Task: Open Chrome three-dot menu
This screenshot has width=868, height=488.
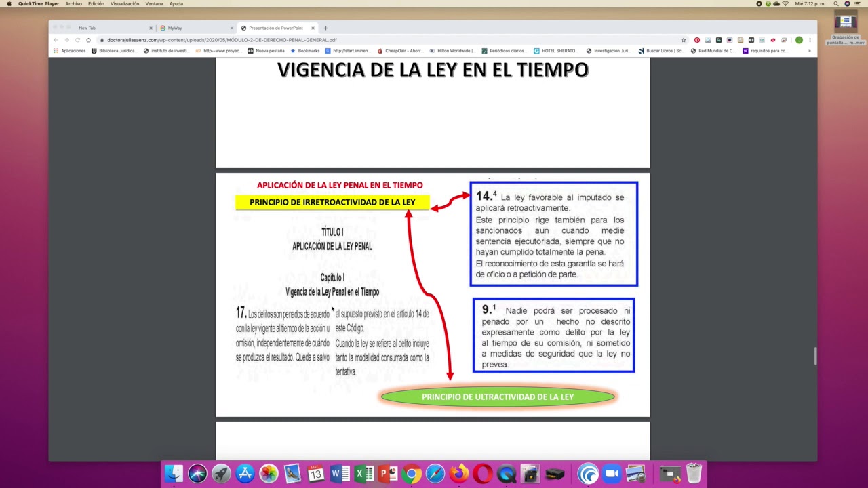Action: tap(810, 40)
